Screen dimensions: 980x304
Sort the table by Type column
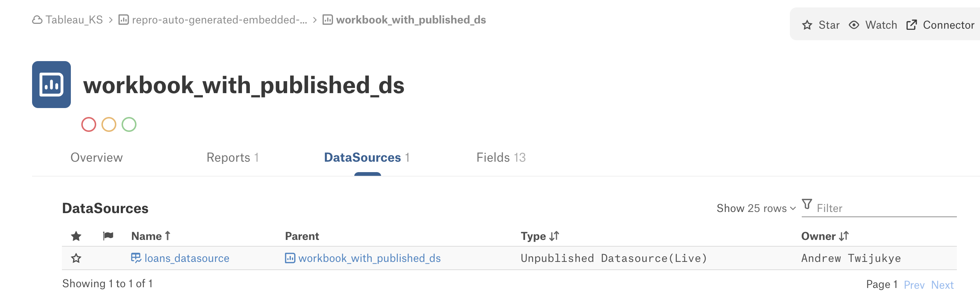tap(540, 236)
